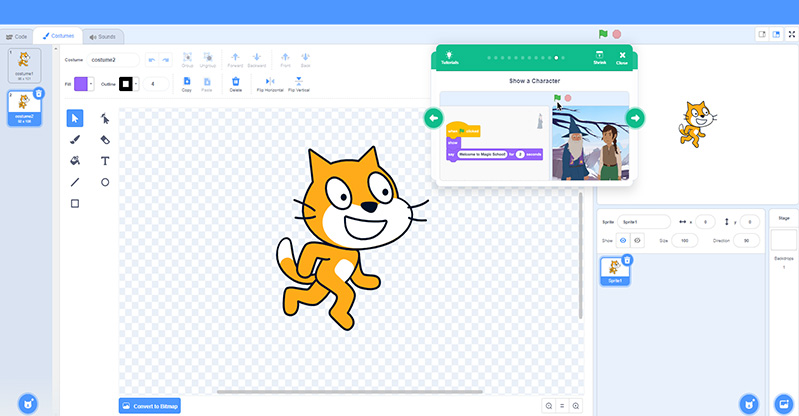Flip the costume horizontally
This screenshot has width=799, height=416.
point(270,84)
